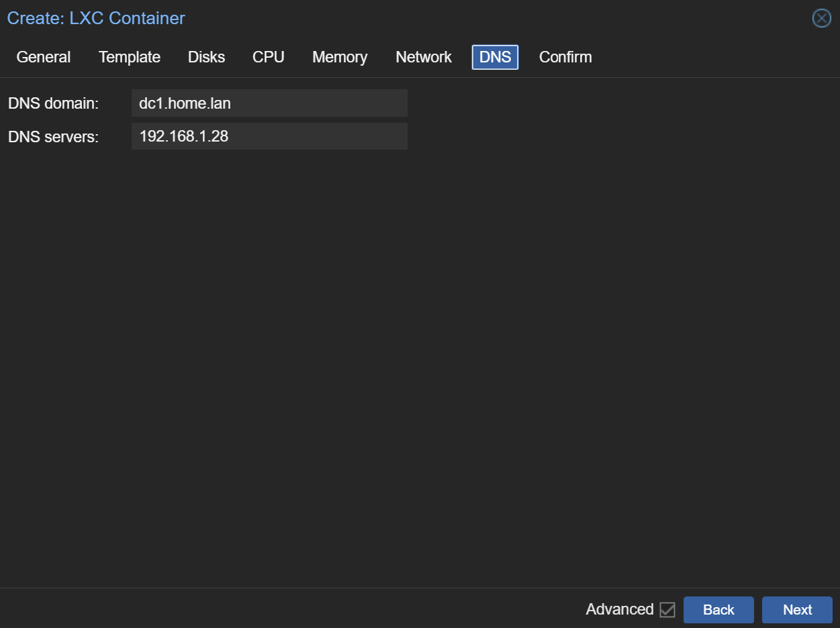
Task: Focus the DNS servers input field
Action: [269, 137]
